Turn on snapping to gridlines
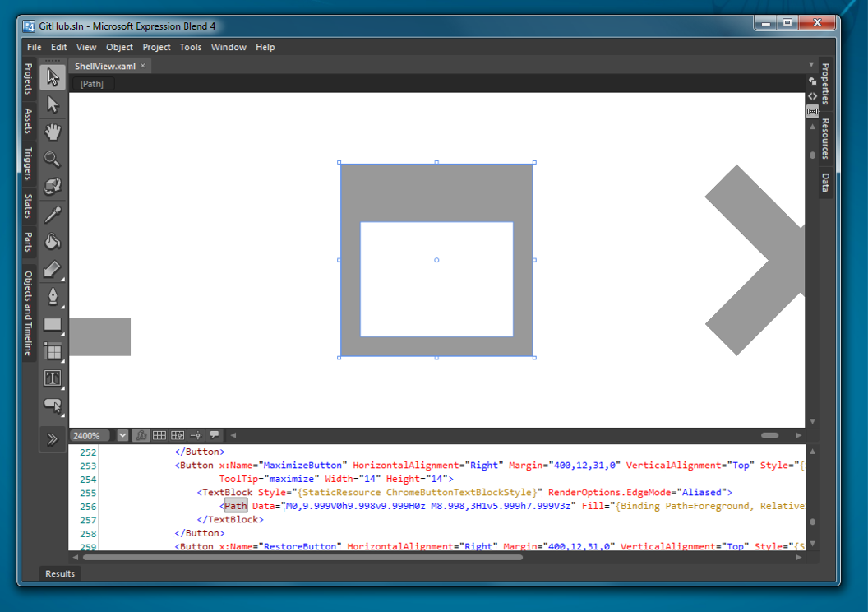The image size is (868, 612). [x=178, y=435]
